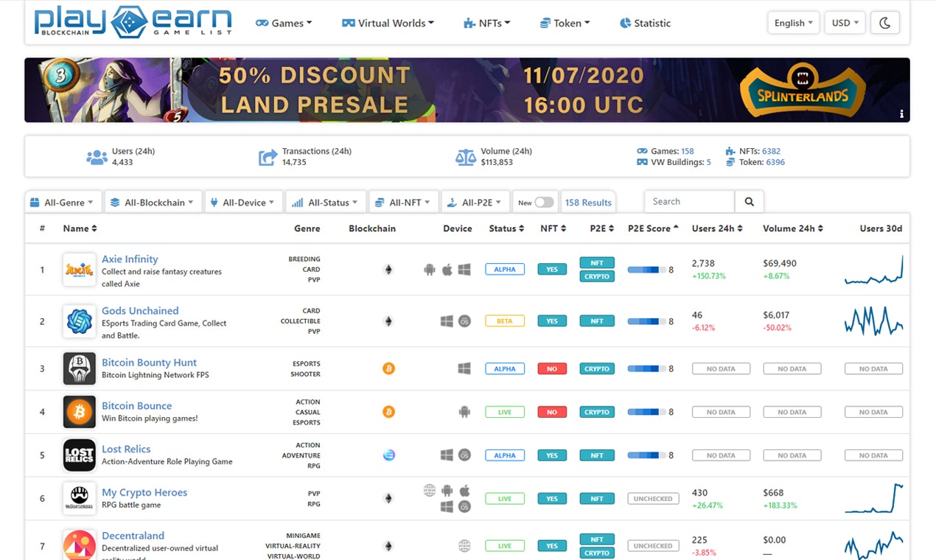Open the Token menu

(x=565, y=23)
